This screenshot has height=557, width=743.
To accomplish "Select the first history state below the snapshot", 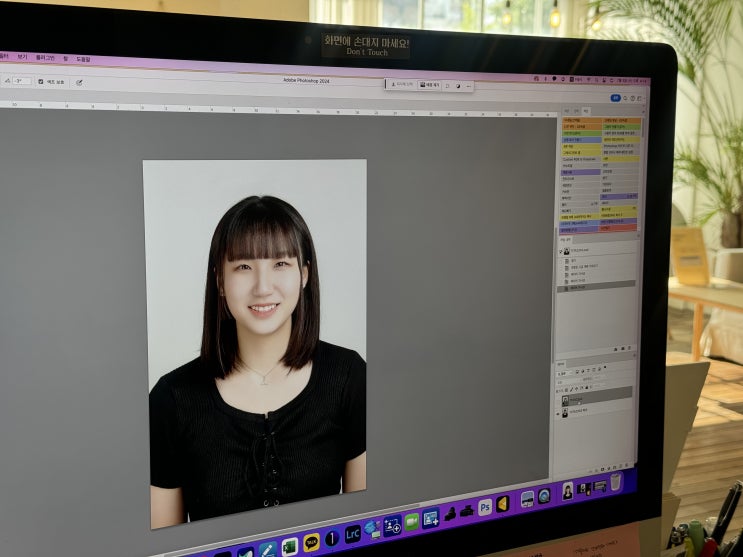I will pyautogui.click(x=596, y=261).
